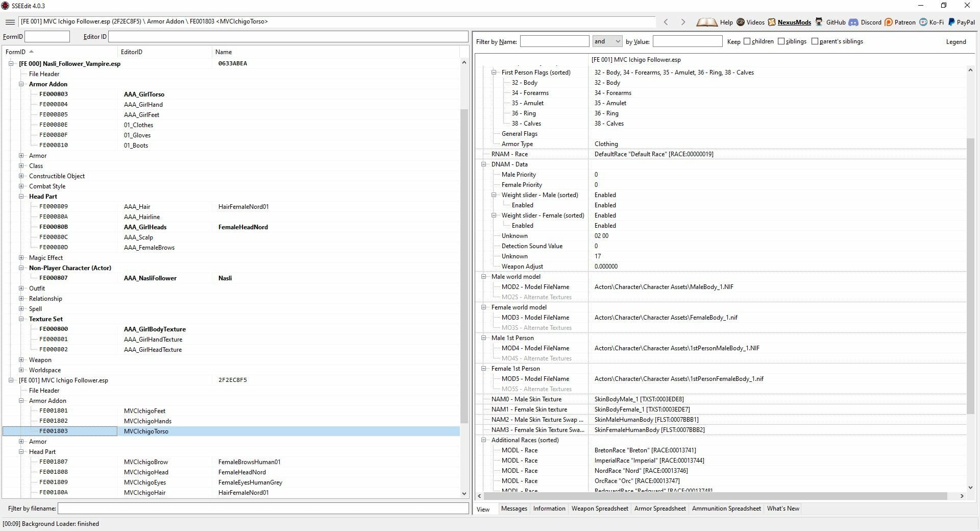Collapse the Additional Races (sorted) section

pyautogui.click(x=484, y=440)
